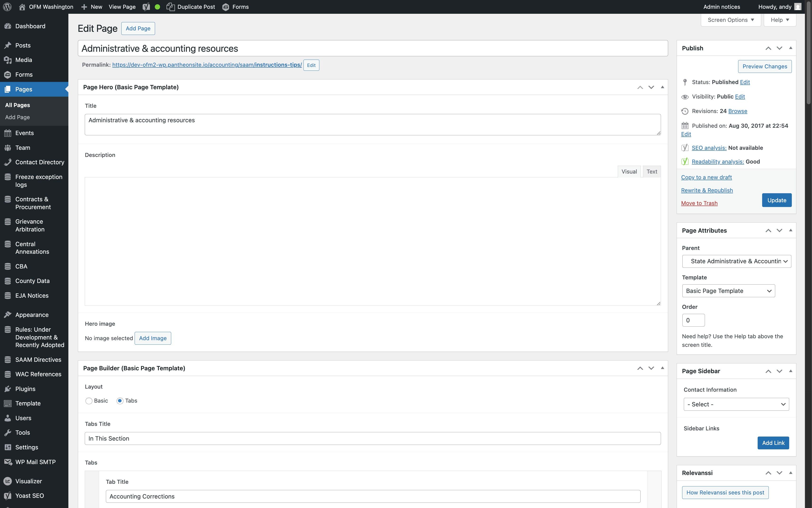
Task: Open the Media library sidebar item
Action: click(x=24, y=60)
